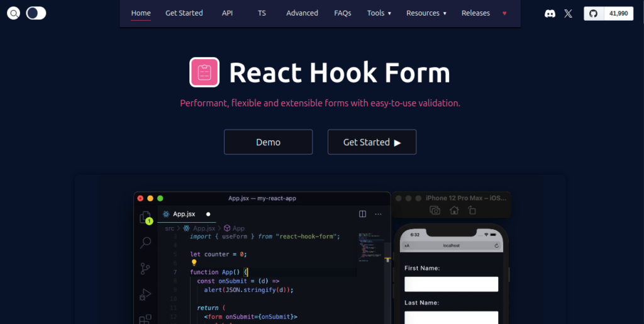This screenshot has width=644, height=324.
Task: Click the localhost address bar in phone
Action: [452, 245]
